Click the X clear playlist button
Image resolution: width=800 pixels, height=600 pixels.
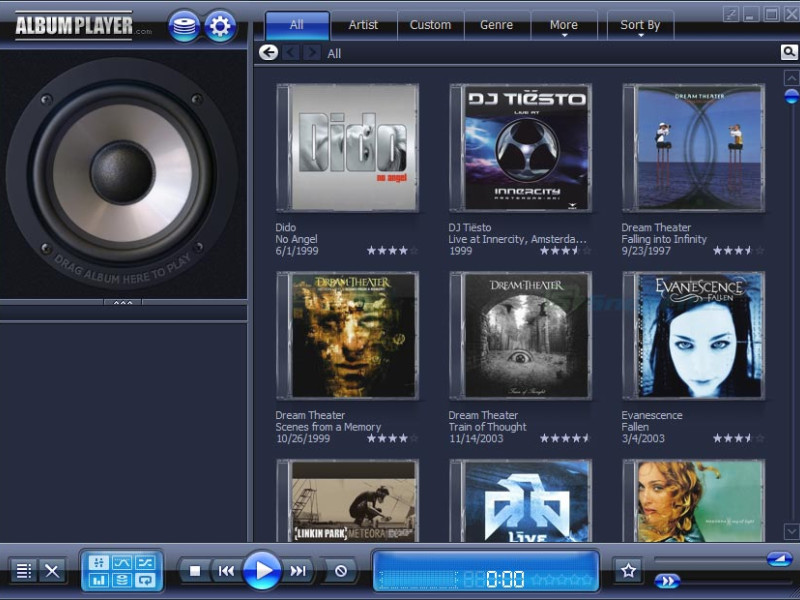click(x=52, y=570)
